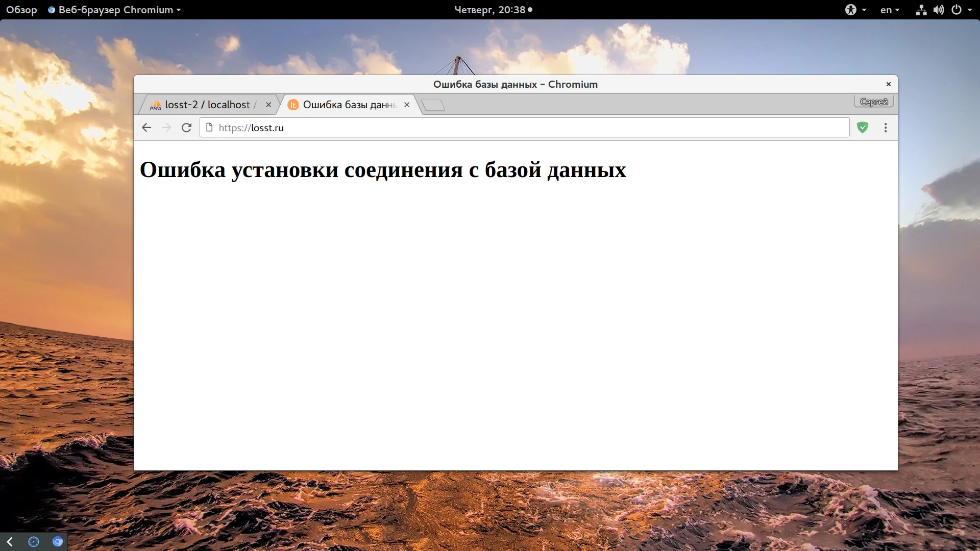Click page info icon in address bar
The width and height of the screenshot is (980, 551).
click(x=209, y=128)
